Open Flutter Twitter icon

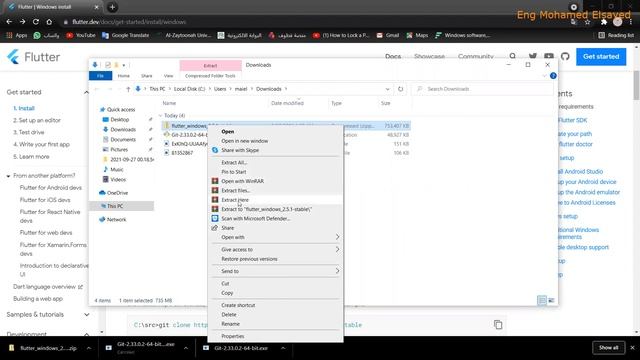pos(533,56)
